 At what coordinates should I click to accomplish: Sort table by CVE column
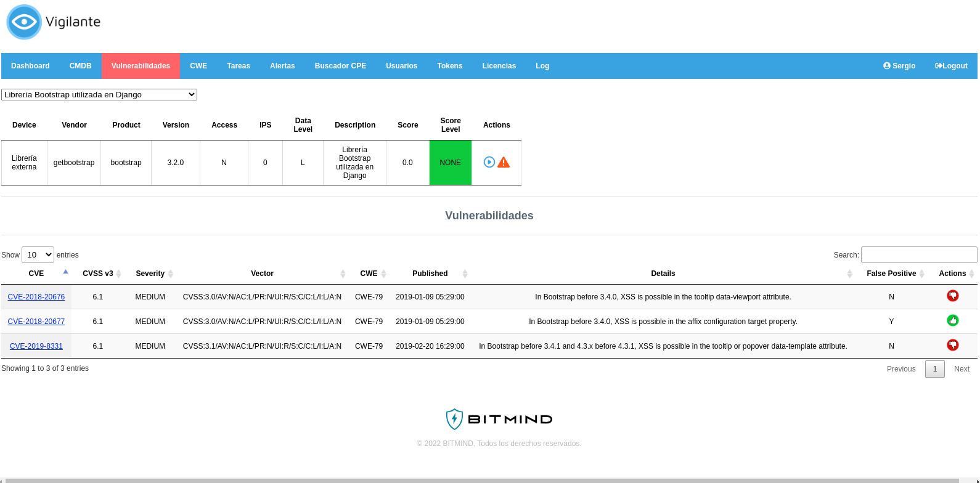pyautogui.click(x=36, y=274)
